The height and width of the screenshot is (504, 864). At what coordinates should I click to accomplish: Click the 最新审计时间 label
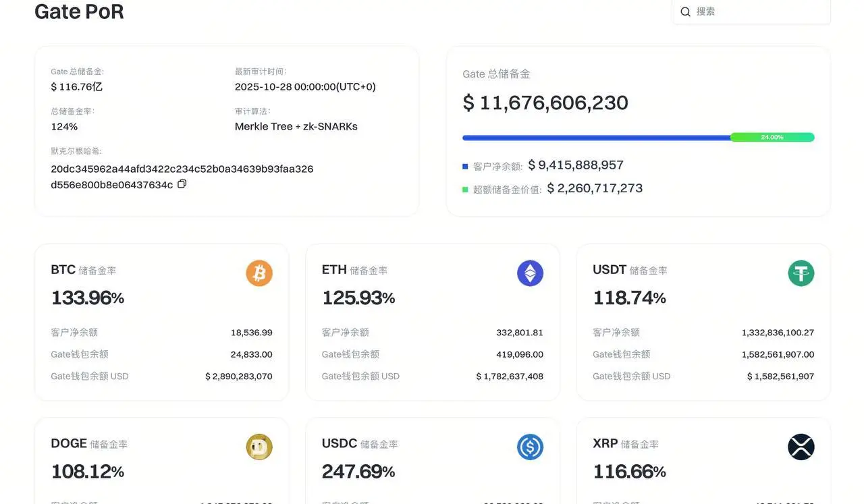(261, 72)
